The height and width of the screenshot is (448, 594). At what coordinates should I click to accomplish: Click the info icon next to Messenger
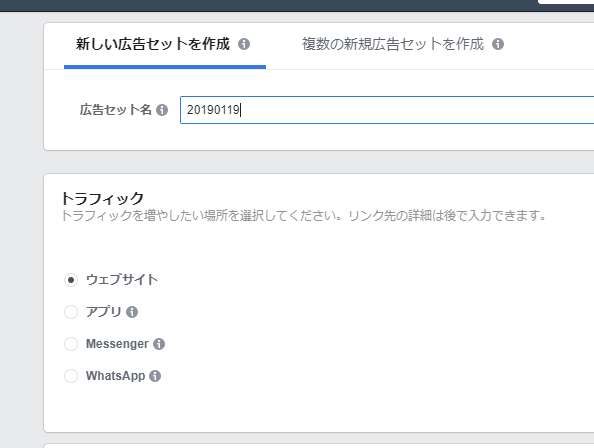[x=159, y=344]
